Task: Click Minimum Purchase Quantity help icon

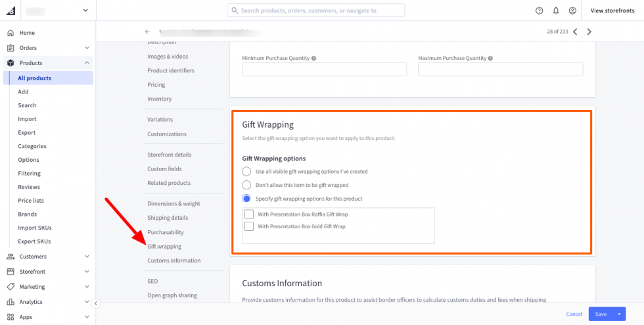Action: click(x=313, y=58)
